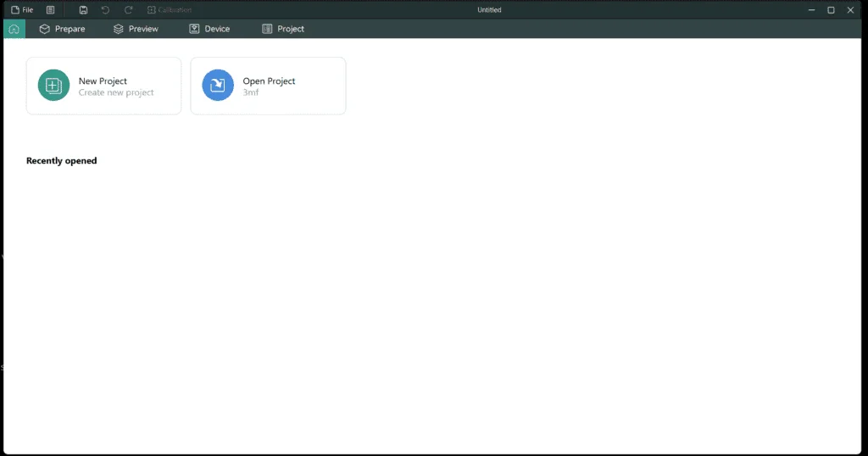This screenshot has height=456, width=868.
Task: Open the list-style menu icon beside File
Action: (x=50, y=10)
